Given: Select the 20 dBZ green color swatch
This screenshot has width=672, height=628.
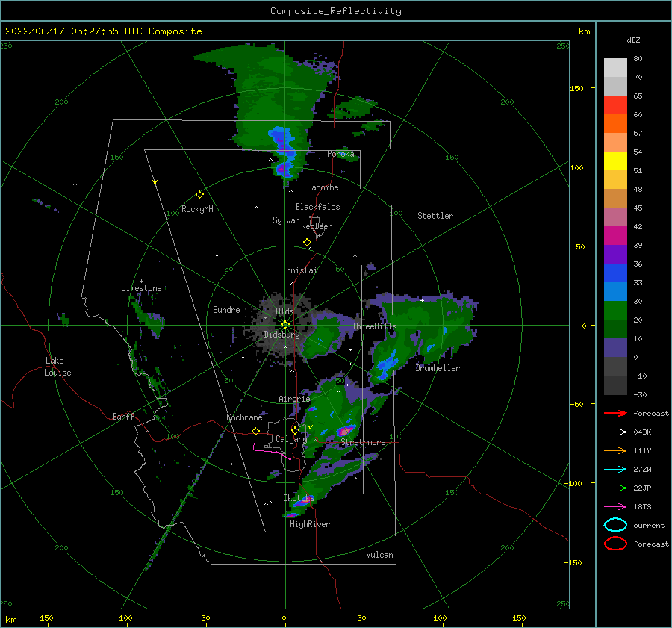Looking at the screenshot, I should click(615, 310).
